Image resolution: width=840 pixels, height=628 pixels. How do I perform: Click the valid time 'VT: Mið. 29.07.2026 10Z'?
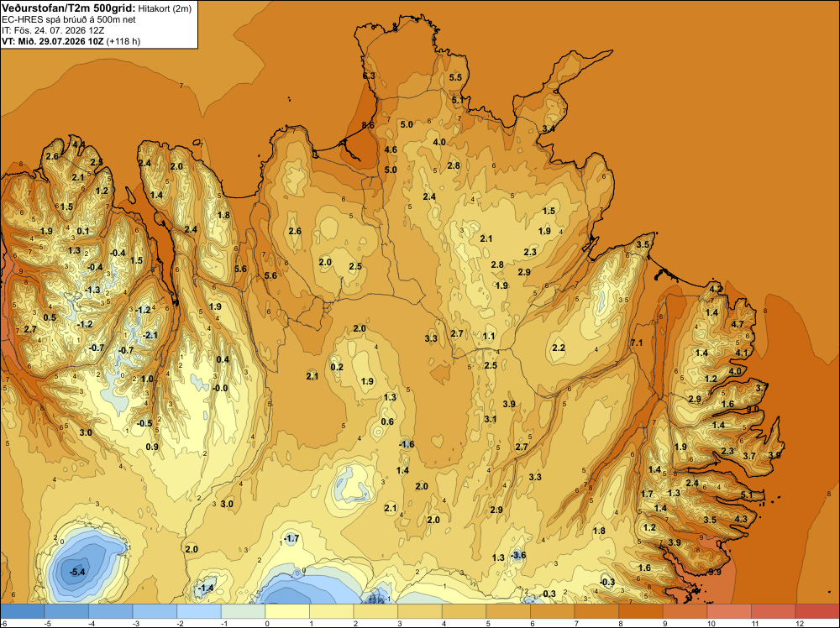pos(53,41)
